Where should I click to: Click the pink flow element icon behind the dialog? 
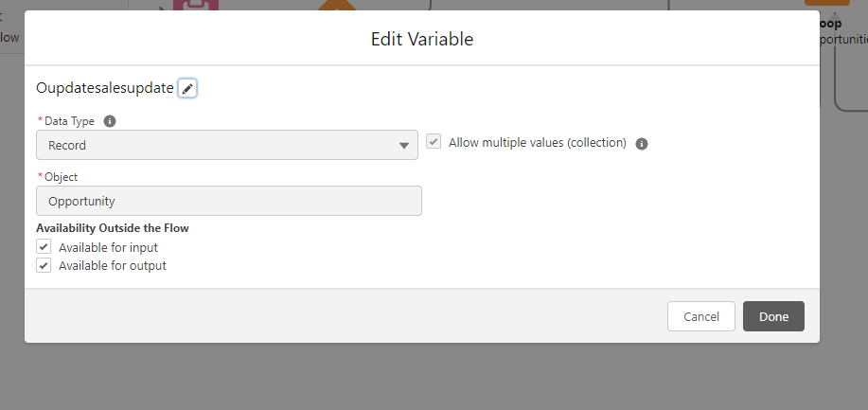[x=196, y=5]
